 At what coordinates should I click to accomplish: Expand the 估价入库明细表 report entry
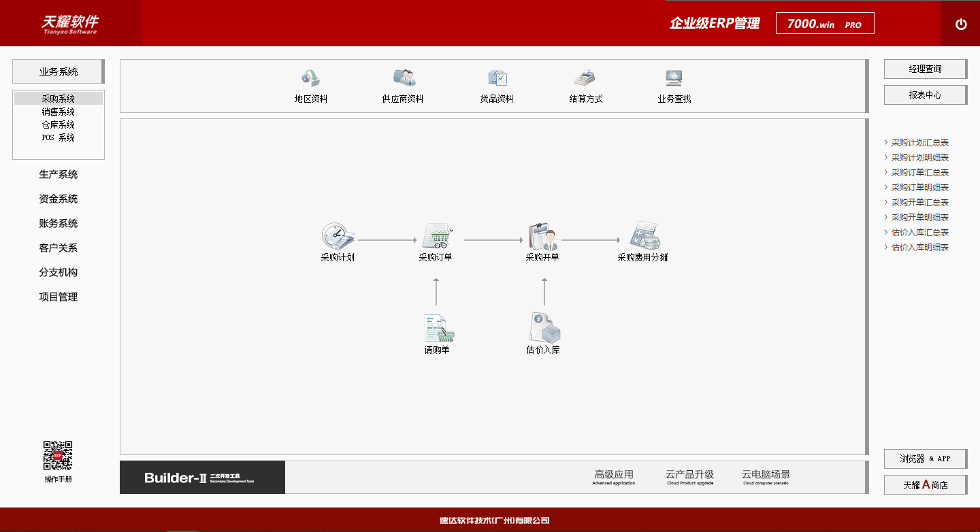[918, 247]
